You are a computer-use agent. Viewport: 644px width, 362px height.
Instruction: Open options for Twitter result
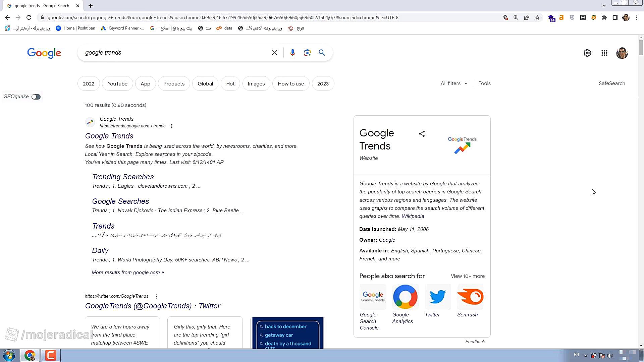(157, 296)
